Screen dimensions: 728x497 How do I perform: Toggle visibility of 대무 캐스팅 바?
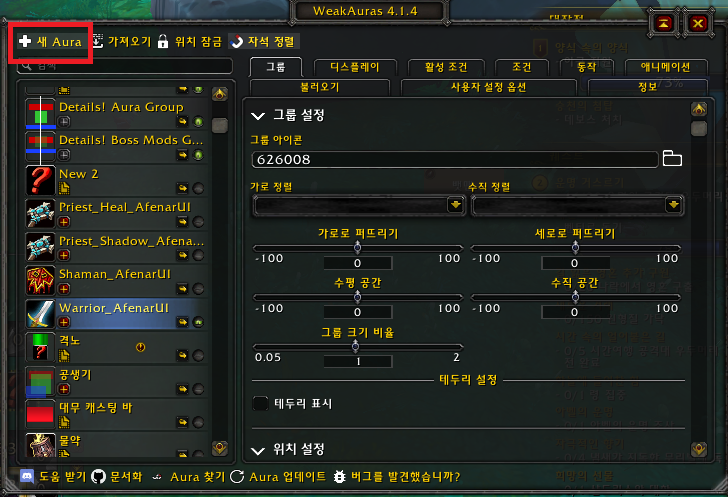point(198,422)
